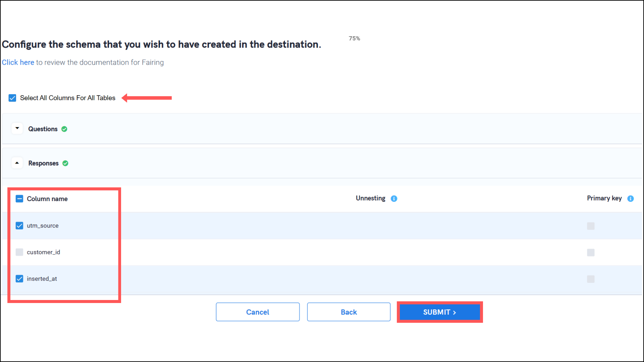Click the Responses table title

(x=43, y=163)
